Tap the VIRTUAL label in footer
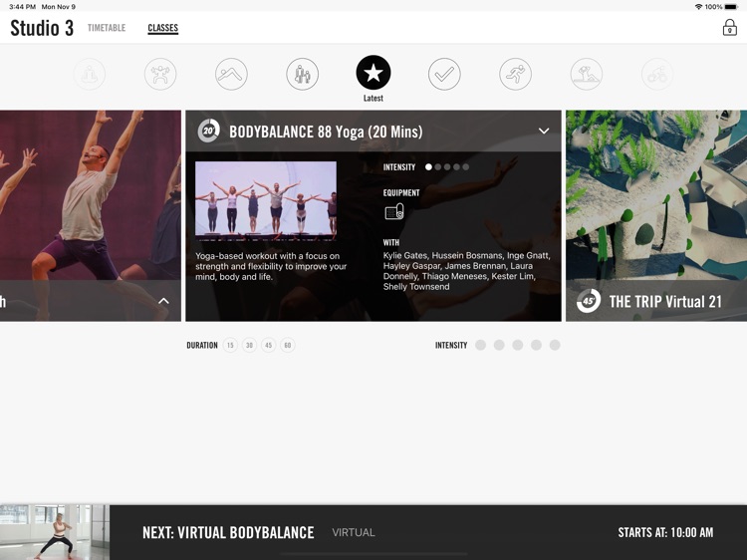The height and width of the screenshot is (560, 747). tap(354, 532)
